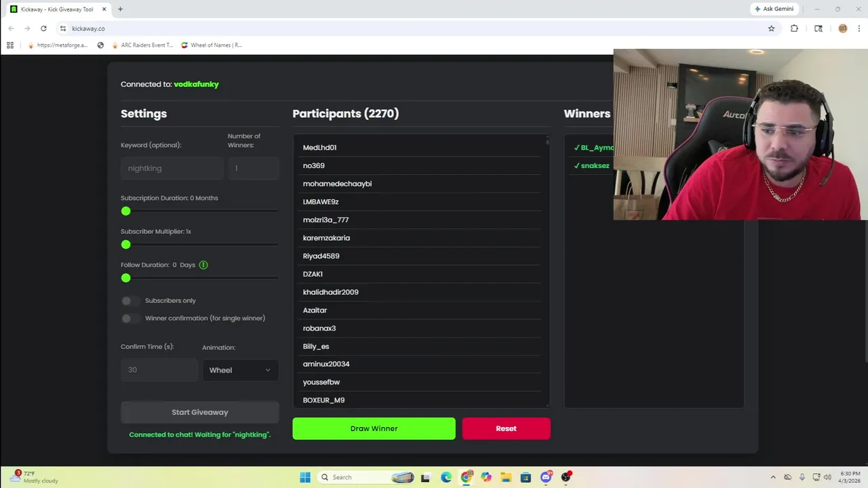This screenshot has height=488, width=868.
Task: Click Start Giveaway button
Action: click(200, 412)
